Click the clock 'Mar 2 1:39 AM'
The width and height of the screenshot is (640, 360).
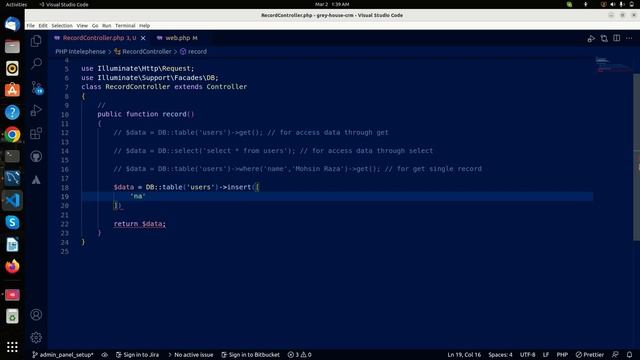click(332, 4)
